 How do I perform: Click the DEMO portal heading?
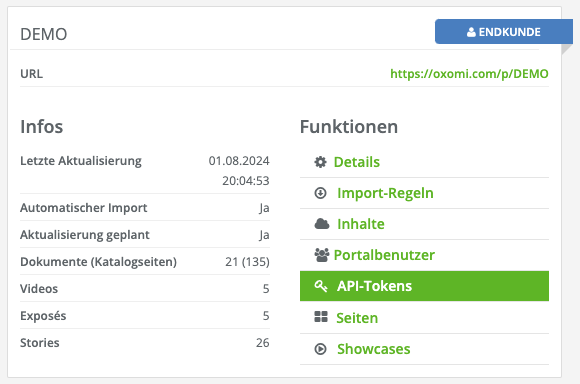click(44, 34)
